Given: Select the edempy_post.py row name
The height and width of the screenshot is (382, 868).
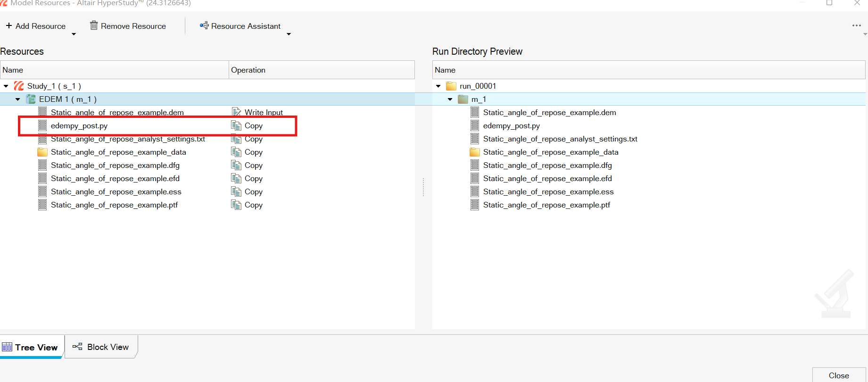Looking at the screenshot, I should (79, 125).
